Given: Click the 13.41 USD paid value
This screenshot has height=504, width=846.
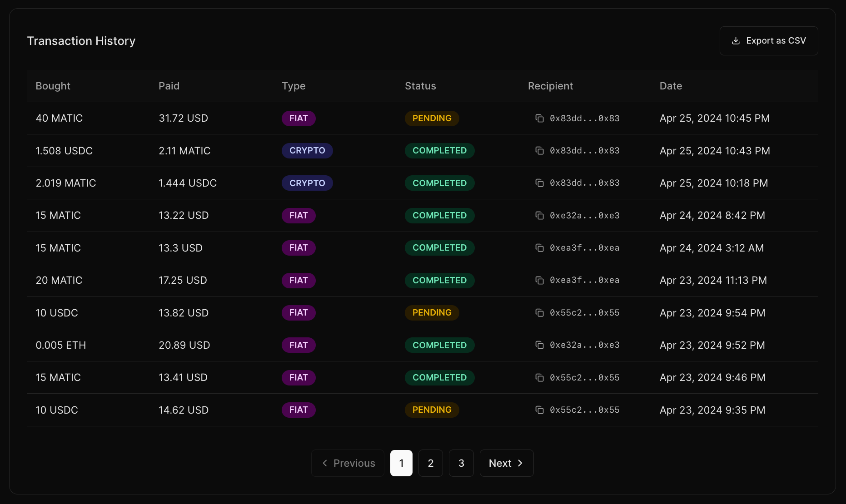Looking at the screenshot, I should point(183,378).
